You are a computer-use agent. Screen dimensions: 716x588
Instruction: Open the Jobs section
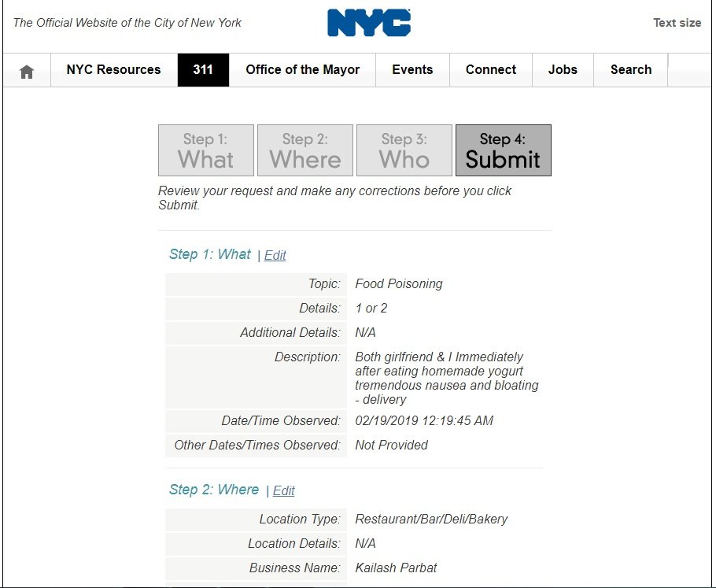tap(563, 70)
